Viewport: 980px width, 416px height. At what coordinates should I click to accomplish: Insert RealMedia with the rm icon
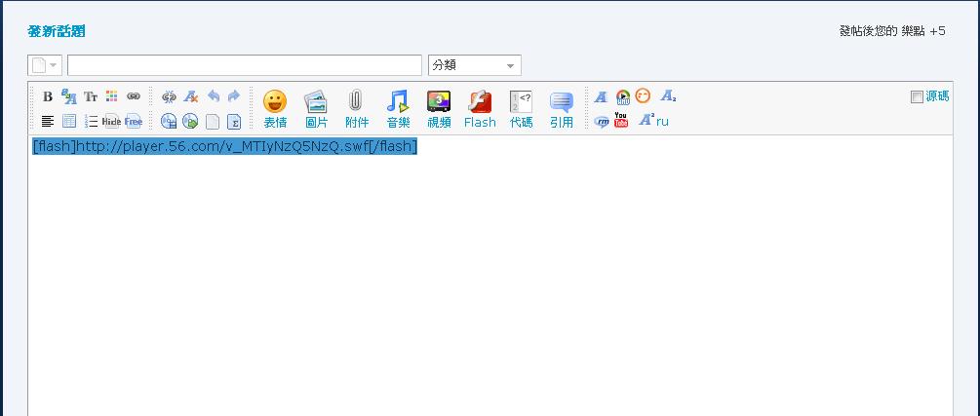tap(602, 121)
